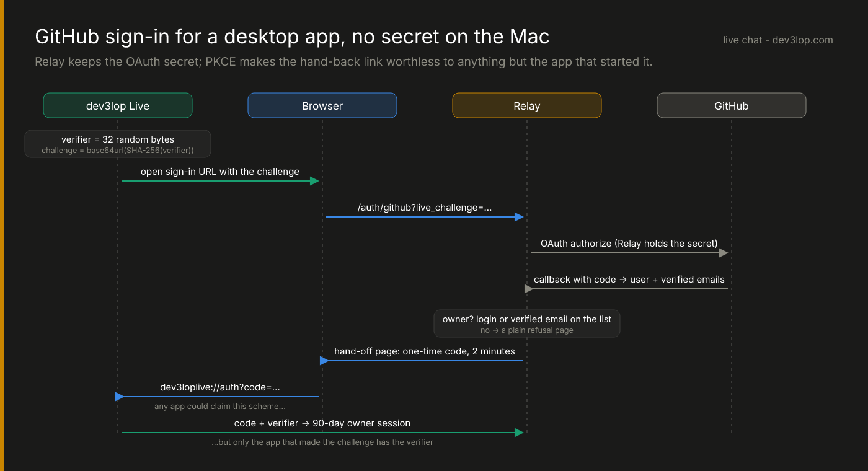Click the 'live chat - dev3lop.com' label

(x=777, y=40)
